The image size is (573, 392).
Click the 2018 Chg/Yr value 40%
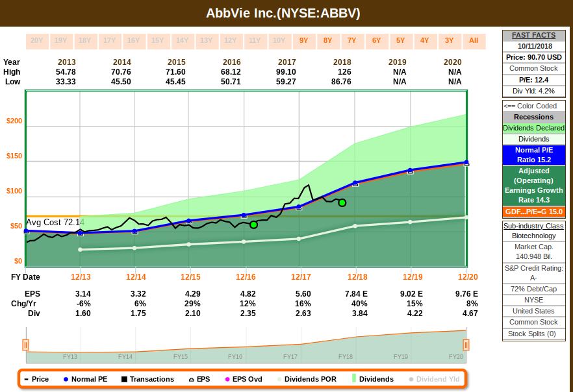[359, 304]
